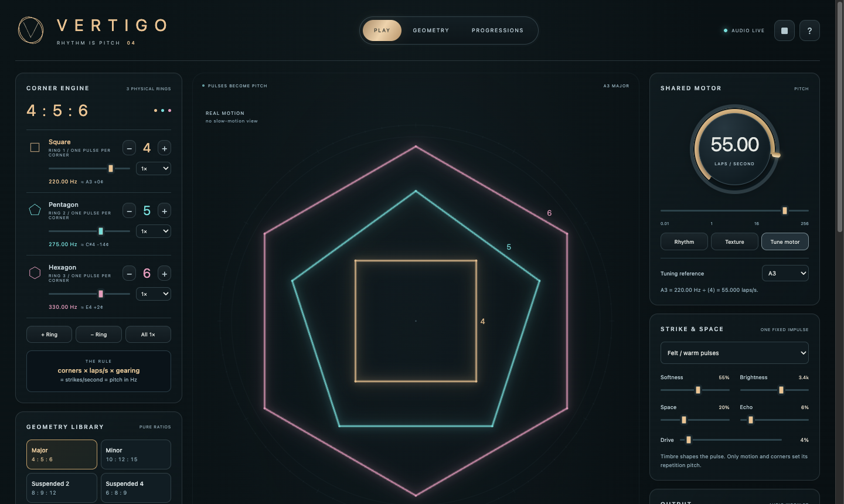This screenshot has height=504, width=844.
Task: Click the Space slider
Action: (x=695, y=420)
